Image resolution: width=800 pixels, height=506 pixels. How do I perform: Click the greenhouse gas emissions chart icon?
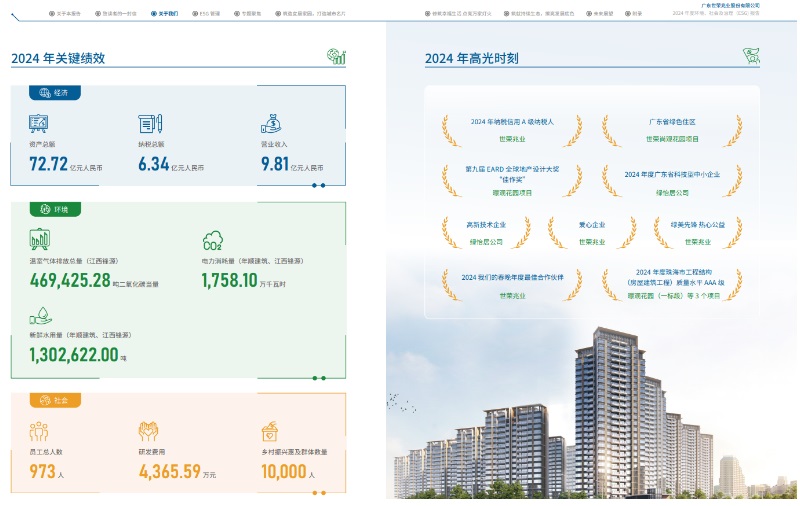[40, 240]
